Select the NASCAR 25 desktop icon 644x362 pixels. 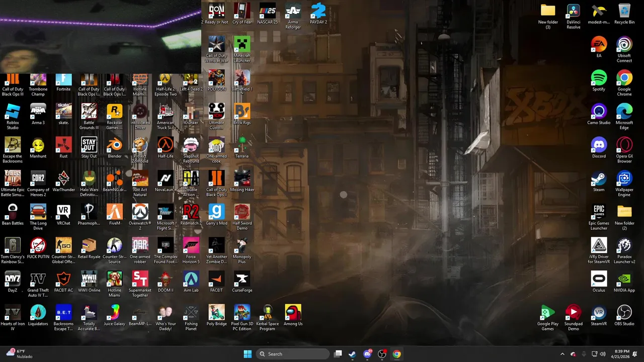pos(268,14)
